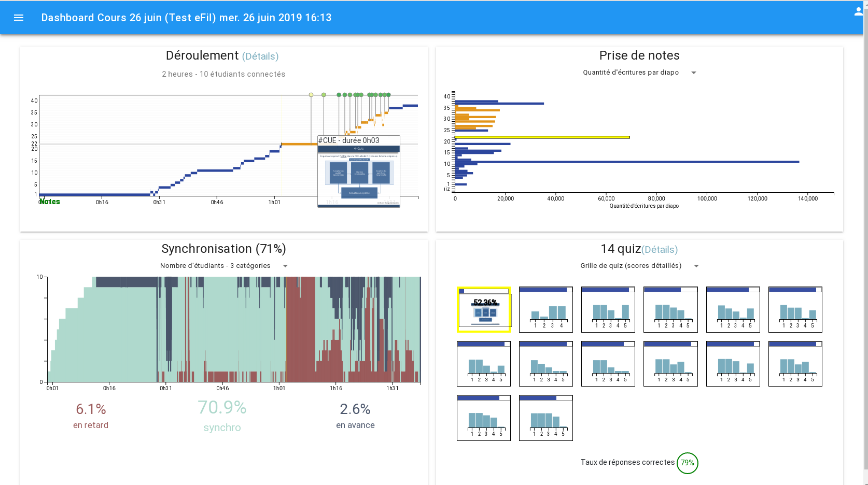The width and height of the screenshot is (868, 485).
Task: Select the yellow highlighted bar in Prise de notes
Action: (x=542, y=137)
